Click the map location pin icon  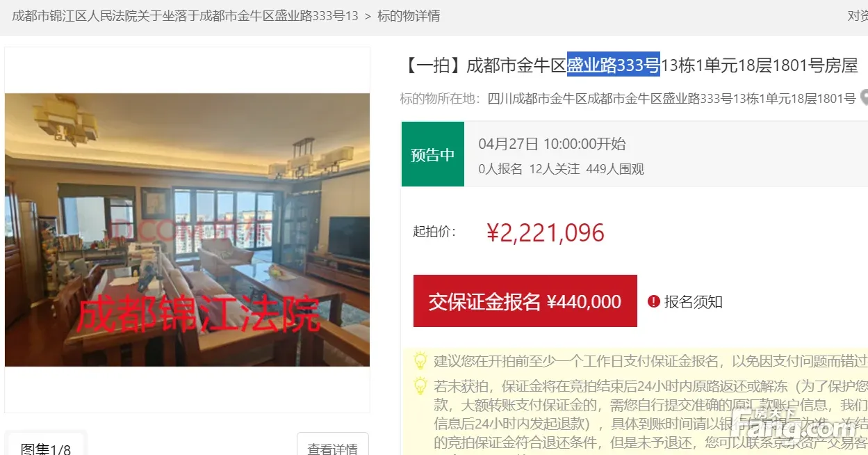(x=865, y=98)
